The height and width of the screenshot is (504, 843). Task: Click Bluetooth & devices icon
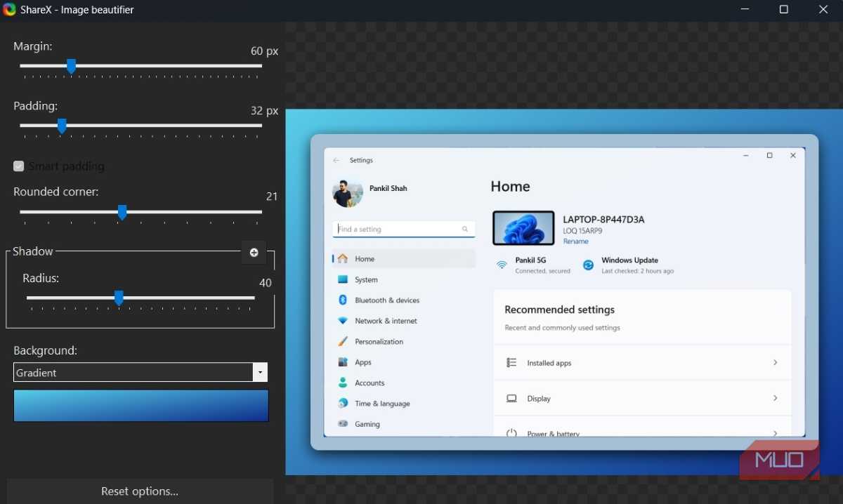(x=343, y=300)
